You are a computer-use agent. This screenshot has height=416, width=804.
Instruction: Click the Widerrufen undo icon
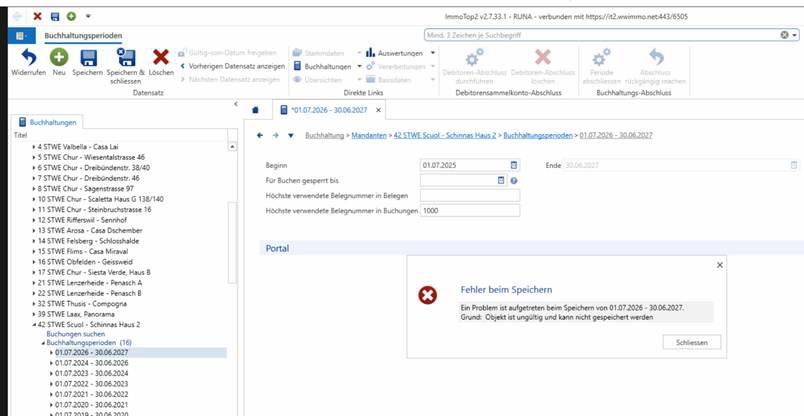(x=29, y=57)
